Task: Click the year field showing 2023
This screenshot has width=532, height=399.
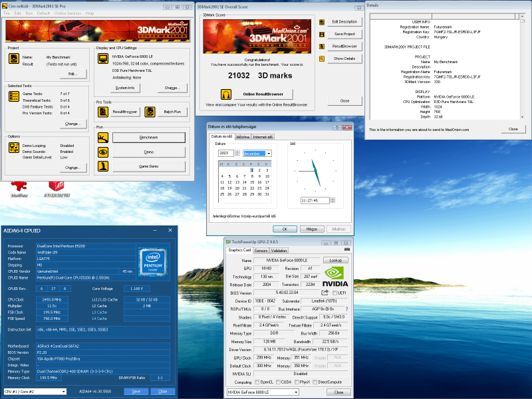Action: coord(226,154)
